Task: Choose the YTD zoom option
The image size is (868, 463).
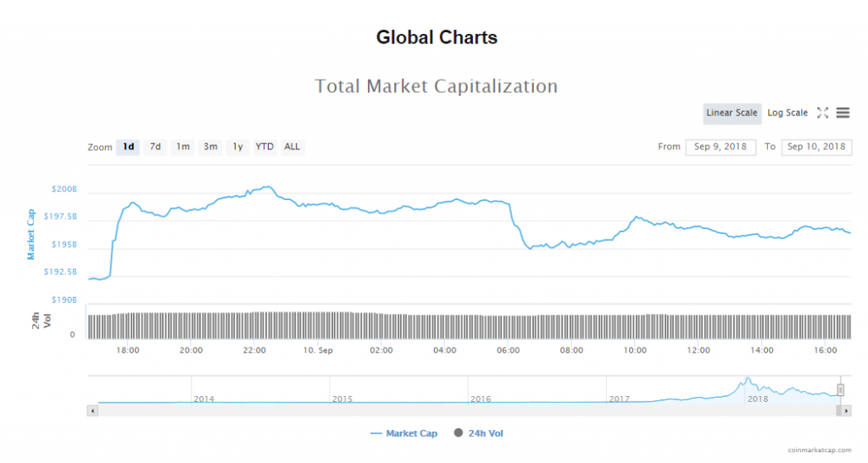Action: [264, 147]
